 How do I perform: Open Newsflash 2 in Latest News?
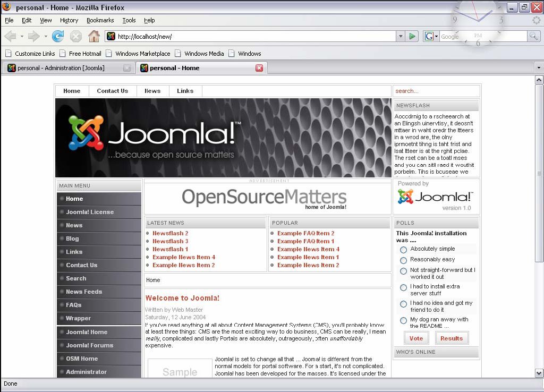(171, 233)
